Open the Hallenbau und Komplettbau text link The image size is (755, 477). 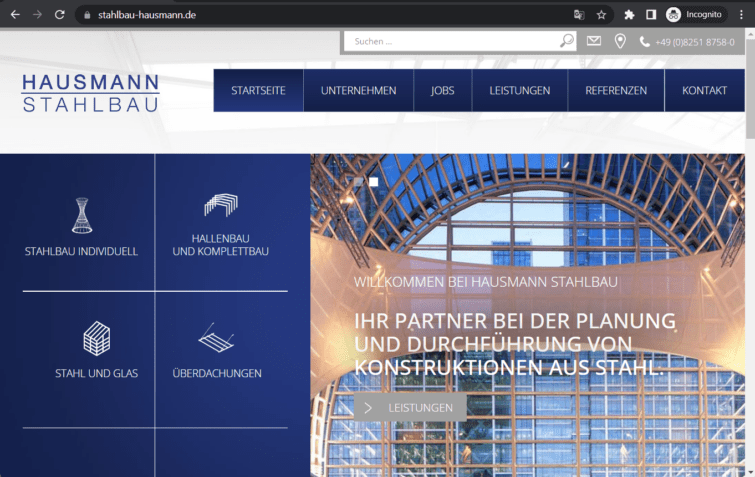(x=221, y=245)
